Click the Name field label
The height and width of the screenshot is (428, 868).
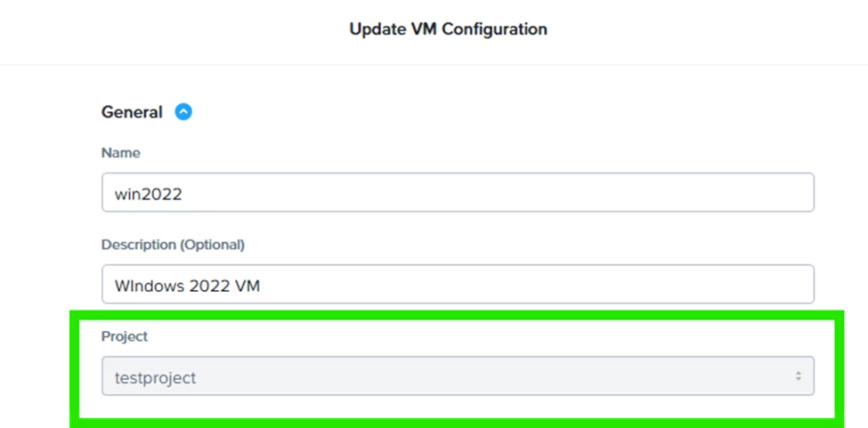coord(120,153)
